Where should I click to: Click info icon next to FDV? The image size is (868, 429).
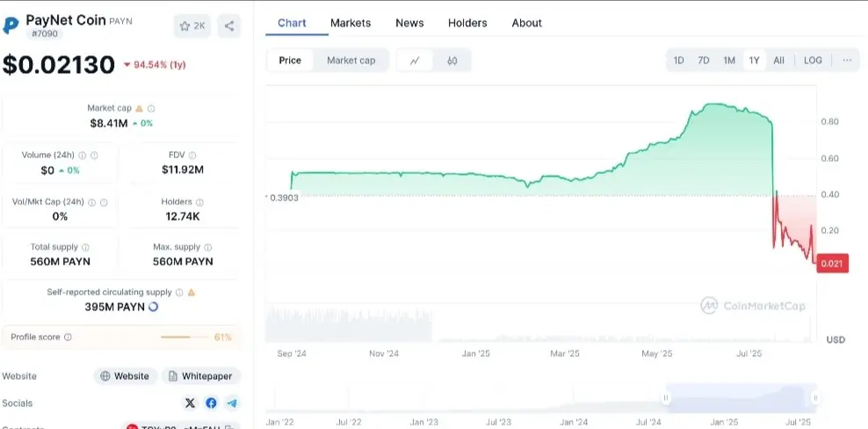tap(192, 156)
